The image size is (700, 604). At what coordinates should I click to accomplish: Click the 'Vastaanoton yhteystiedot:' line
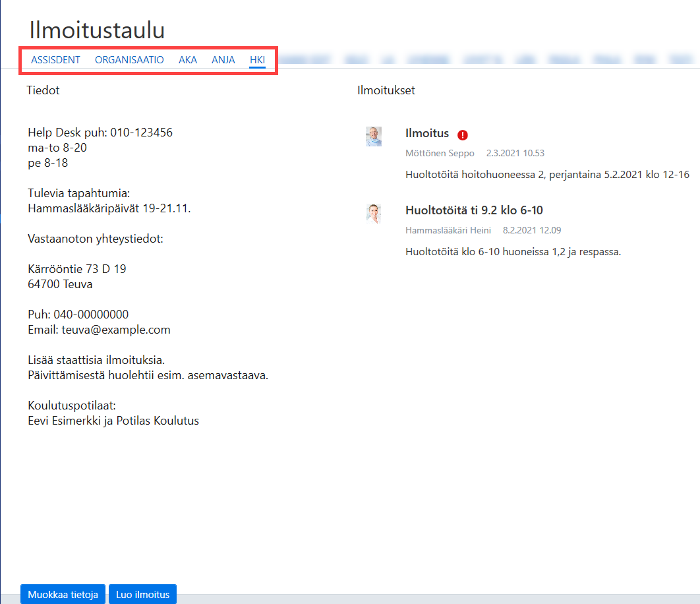96,239
